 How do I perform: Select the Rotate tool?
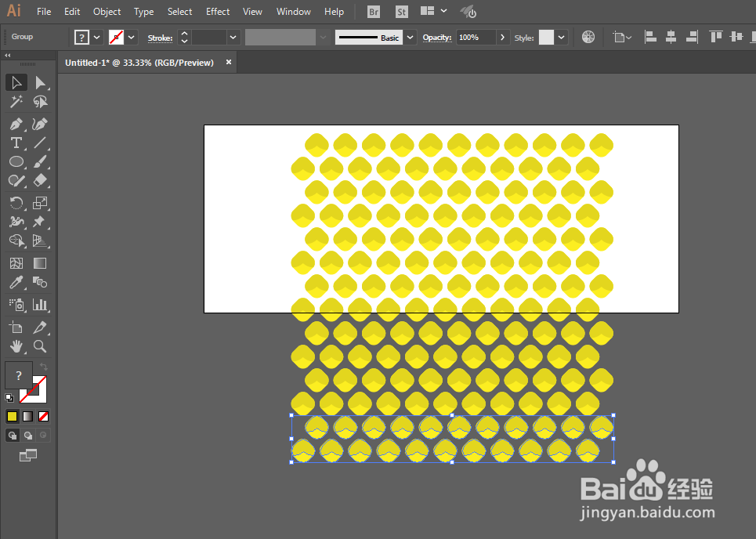tap(16, 203)
